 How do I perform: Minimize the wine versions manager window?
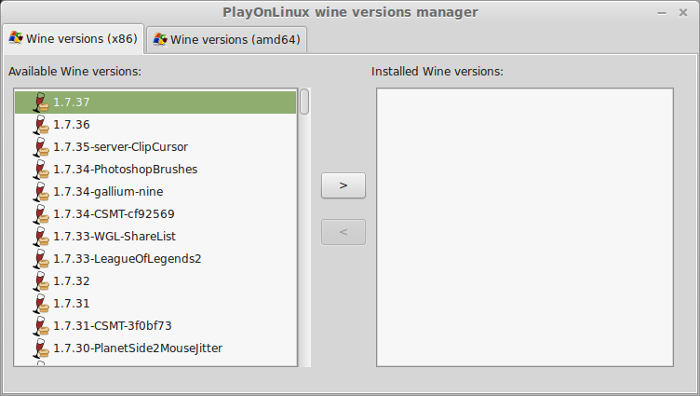[662, 13]
